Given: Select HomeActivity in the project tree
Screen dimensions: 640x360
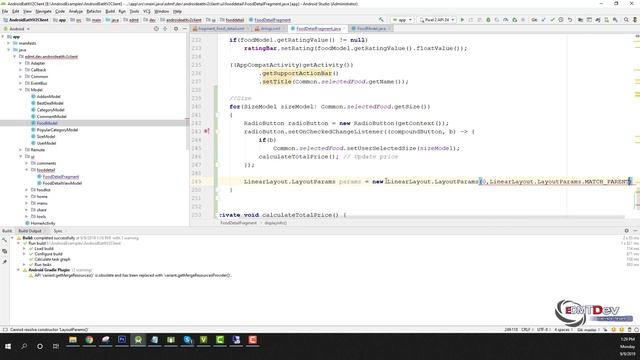Looking at the screenshot, I should 42,223.
